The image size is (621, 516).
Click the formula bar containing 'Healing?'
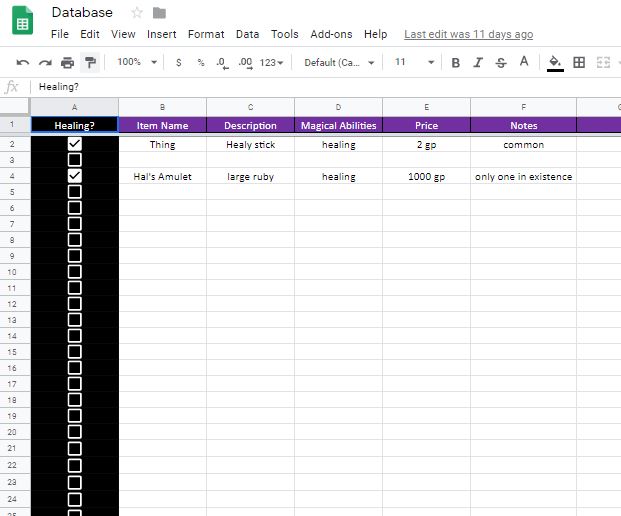pyautogui.click(x=300, y=87)
